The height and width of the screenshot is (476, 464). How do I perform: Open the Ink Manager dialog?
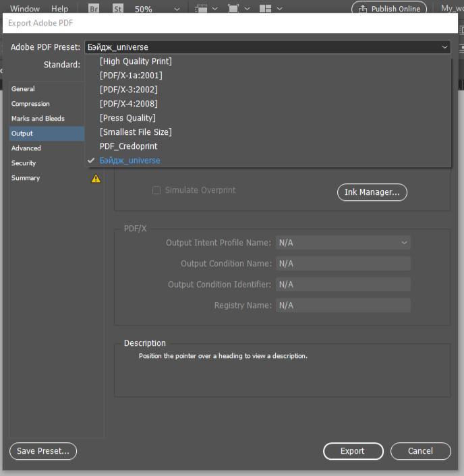(372, 192)
